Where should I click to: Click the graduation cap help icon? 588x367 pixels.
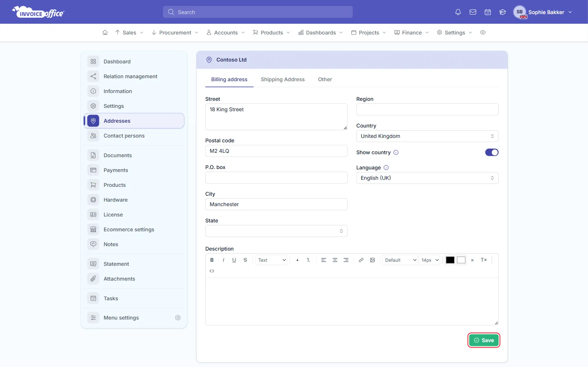point(502,12)
